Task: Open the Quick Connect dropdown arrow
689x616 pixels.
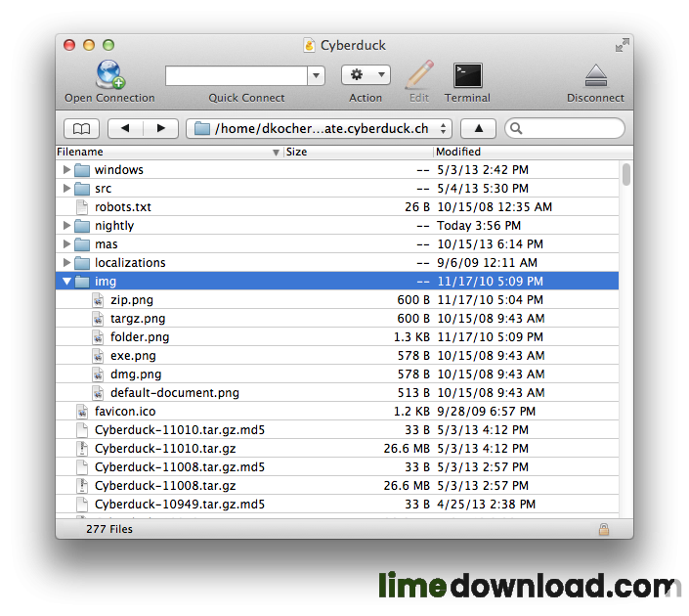Action: point(316,75)
